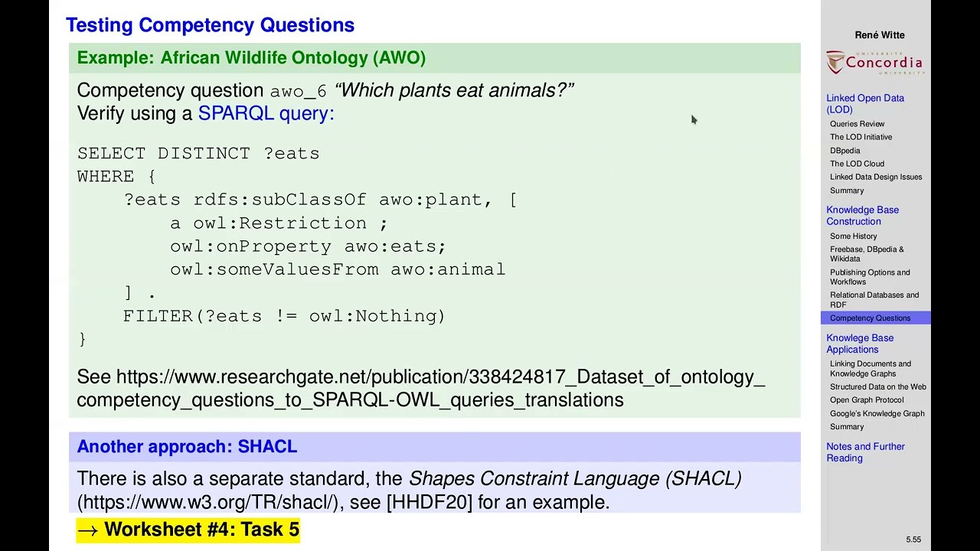Click highlighted Competency Questions sidebar item
Screen dimensions: 980x551
(870, 318)
